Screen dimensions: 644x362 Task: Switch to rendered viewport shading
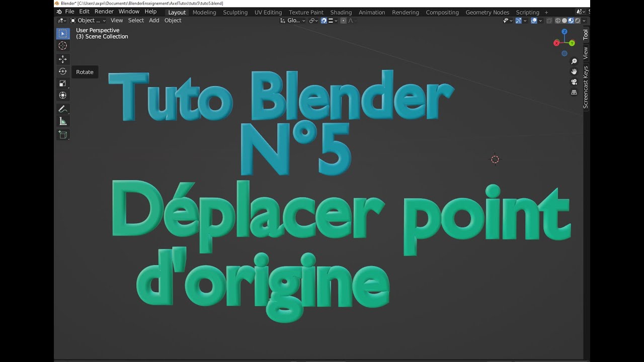(578, 21)
